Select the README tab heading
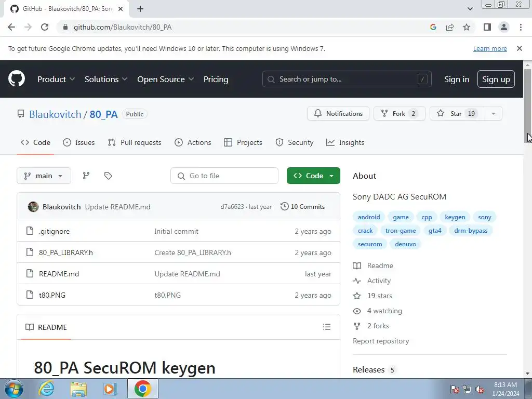The height and width of the screenshot is (399, 532). pos(46,327)
